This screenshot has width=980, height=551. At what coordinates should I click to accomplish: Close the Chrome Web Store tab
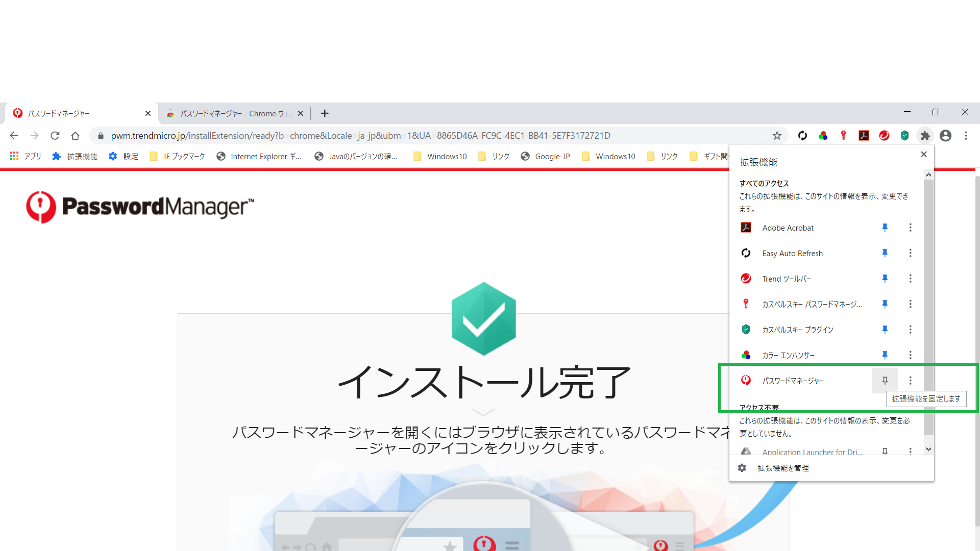[301, 113]
